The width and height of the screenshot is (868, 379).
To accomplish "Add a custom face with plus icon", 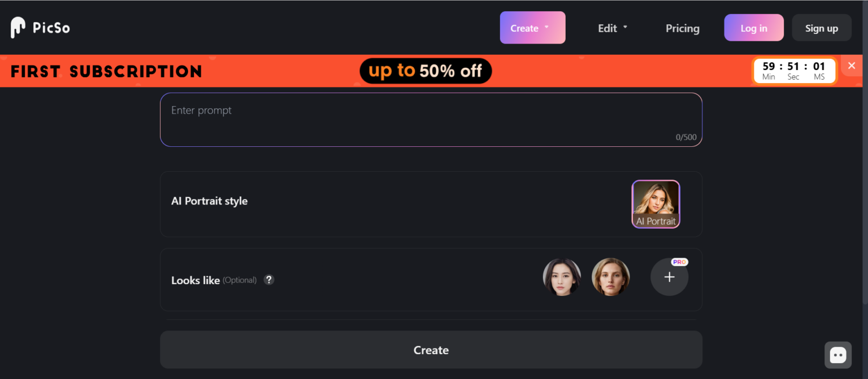I will coord(669,277).
